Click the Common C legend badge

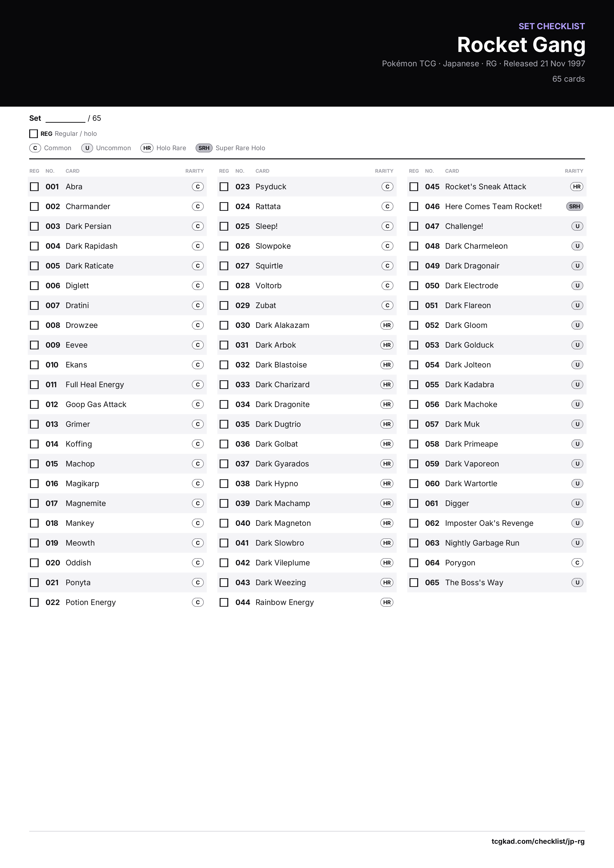[35, 148]
